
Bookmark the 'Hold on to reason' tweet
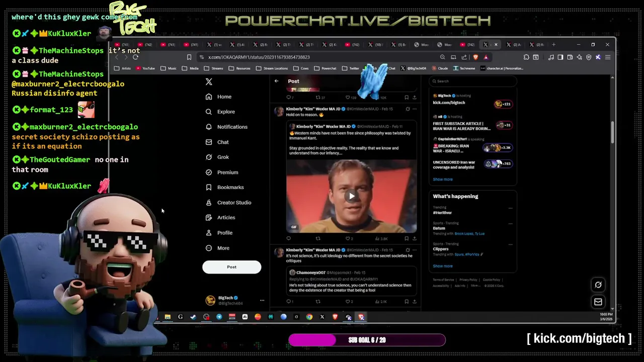tap(407, 238)
